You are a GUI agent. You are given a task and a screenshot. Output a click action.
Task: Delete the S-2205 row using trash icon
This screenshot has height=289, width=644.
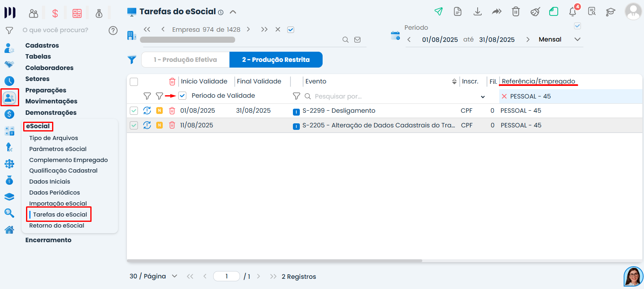pos(172,125)
